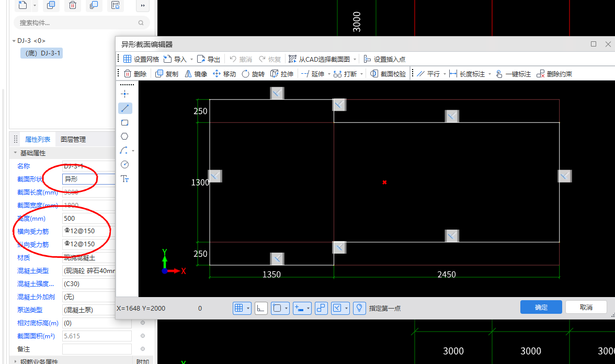Select the line drawing tool
Screen dimensions: 615x364
pyautogui.click(x=125, y=108)
